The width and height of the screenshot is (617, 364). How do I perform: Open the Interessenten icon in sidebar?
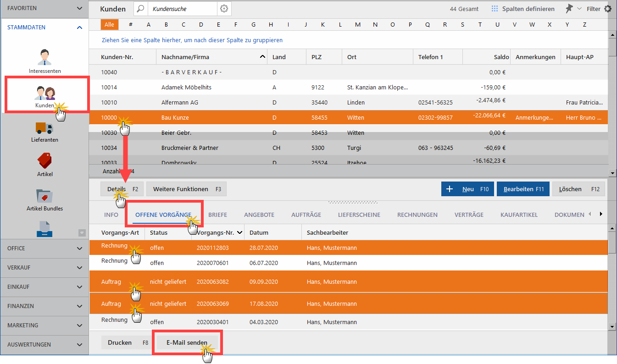click(44, 57)
